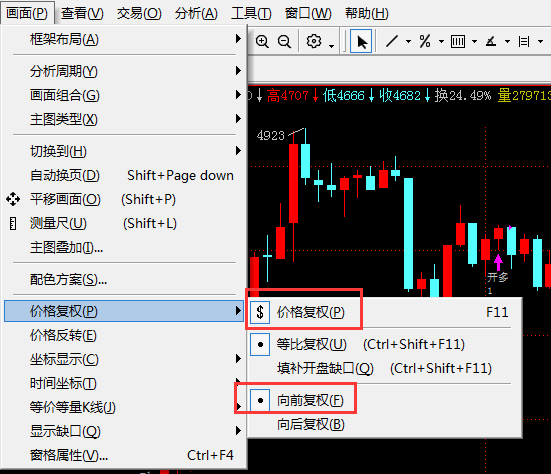Viewport: 551px width, 474px height.
Task: Open the 窗口(W) menu
Action: (308, 13)
